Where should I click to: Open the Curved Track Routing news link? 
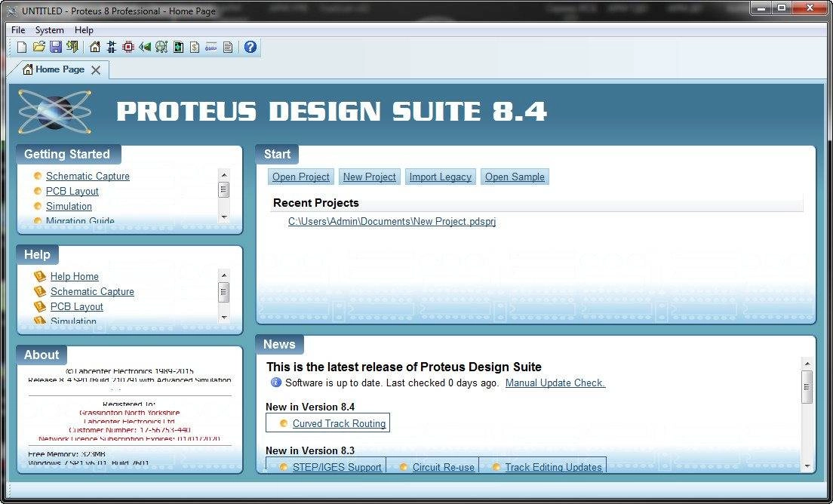coord(339,423)
